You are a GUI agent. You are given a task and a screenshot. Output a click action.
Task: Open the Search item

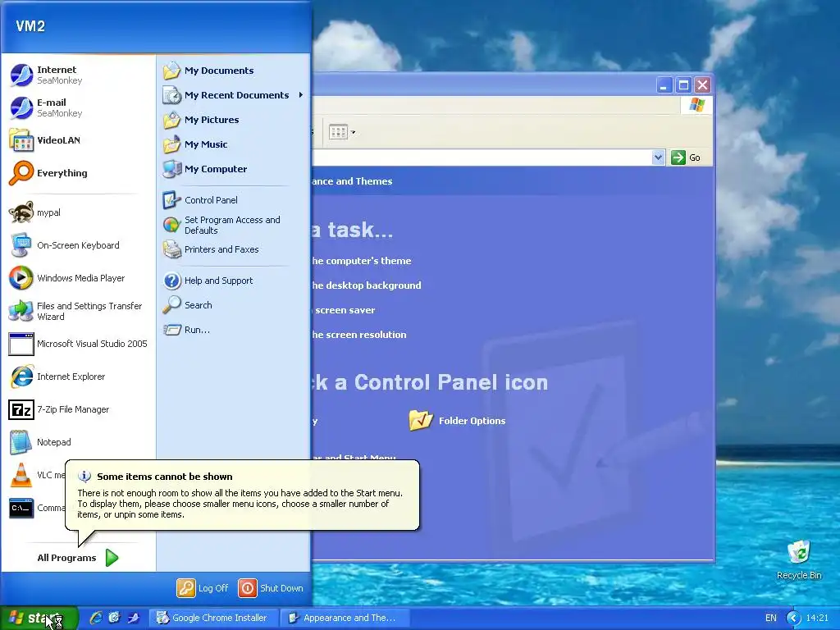(233, 305)
